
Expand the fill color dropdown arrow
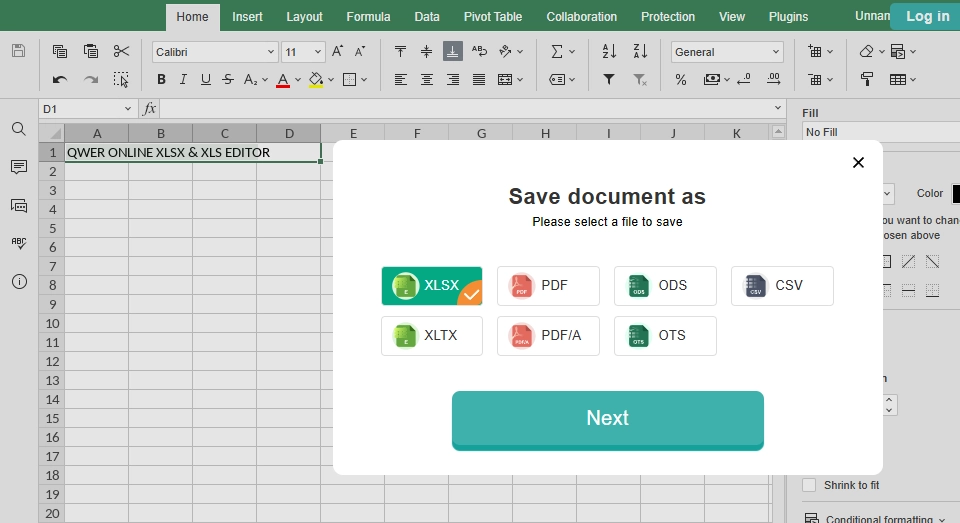[331, 80]
